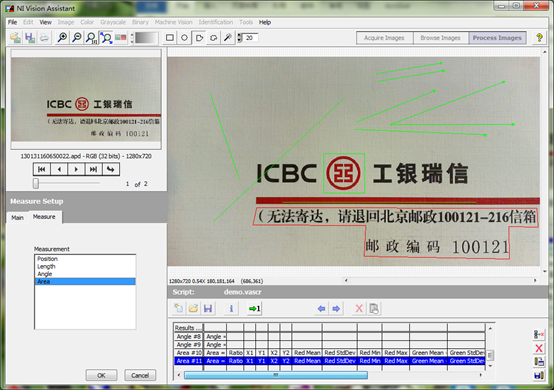This screenshot has width=554, height=390.
Task: Click the Cancel button
Action: click(140, 375)
